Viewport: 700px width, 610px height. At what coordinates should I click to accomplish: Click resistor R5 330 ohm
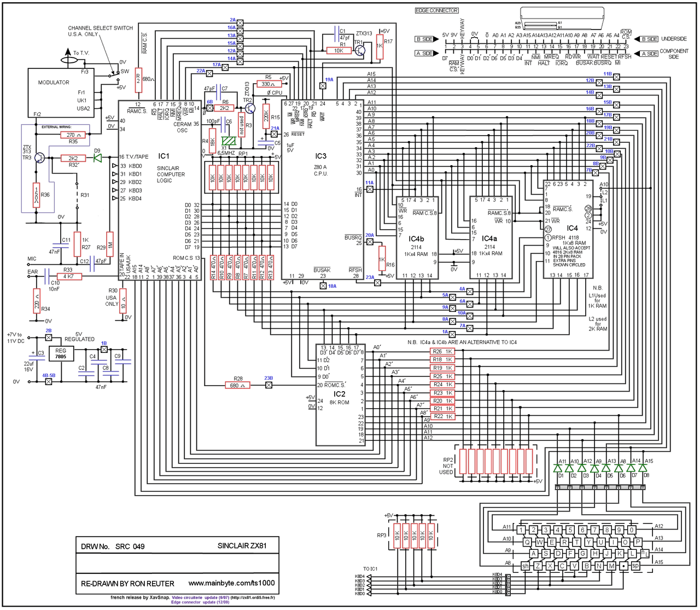coord(269,84)
